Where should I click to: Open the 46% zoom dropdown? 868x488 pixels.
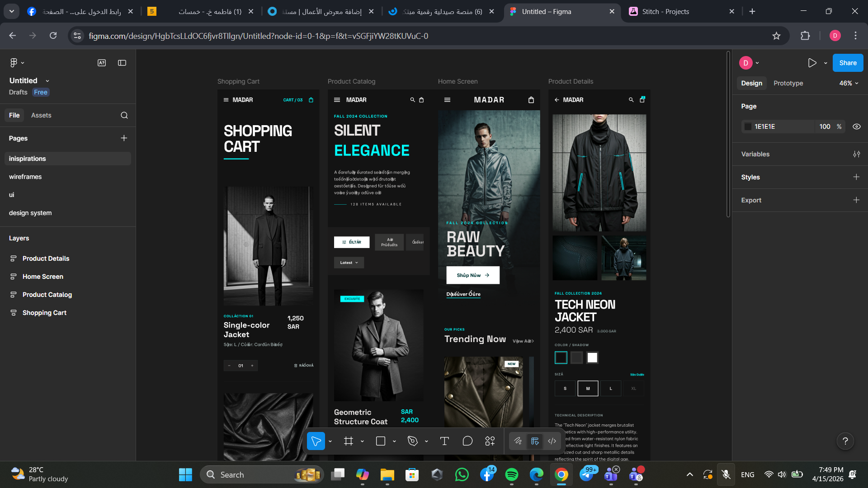point(849,83)
